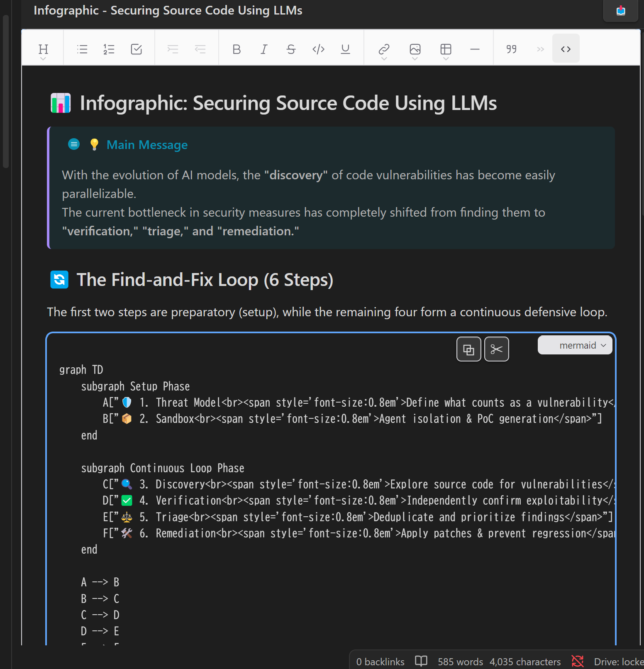This screenshot has height=669, width=644.
Task: Click the line subgraph Continuous Loop Phase
Action: point(163,468)
